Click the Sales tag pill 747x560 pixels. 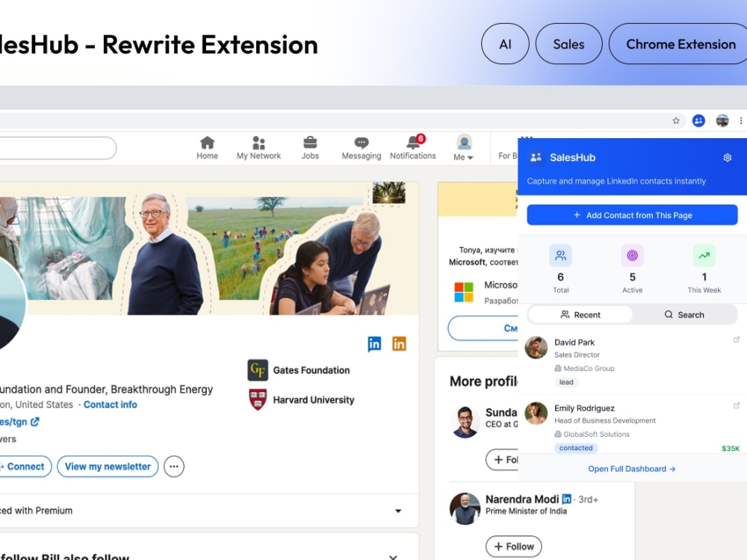coord(568,44)
